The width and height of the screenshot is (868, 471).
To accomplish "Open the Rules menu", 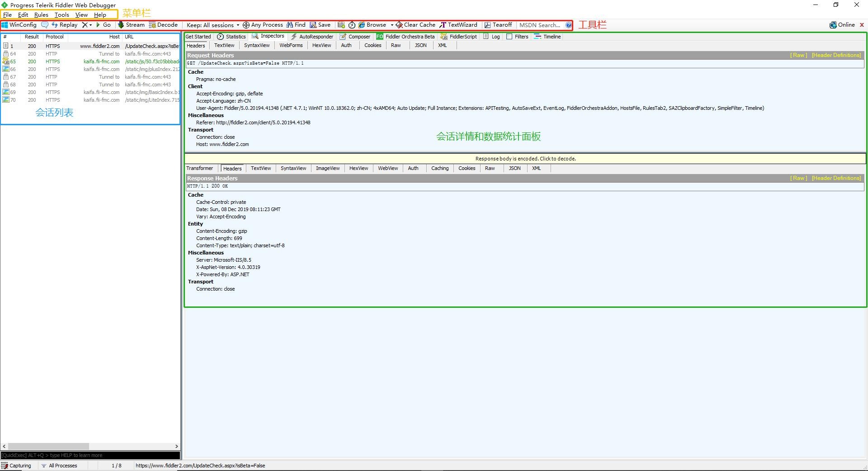I will (x=41, y=15).
